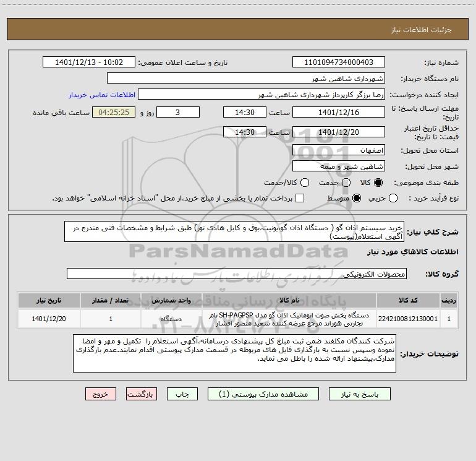Image resolution: width=476 pixels, height=461 pixels.
Task: Toggle the اسناد خزانه اسلامی payment checkbox
Action: pyautogui.click(x=300, y=198)
